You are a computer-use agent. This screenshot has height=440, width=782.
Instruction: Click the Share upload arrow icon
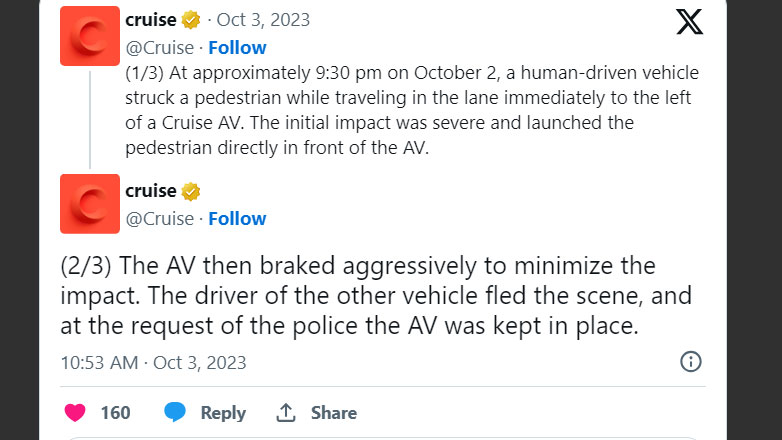tap(286, 412)
